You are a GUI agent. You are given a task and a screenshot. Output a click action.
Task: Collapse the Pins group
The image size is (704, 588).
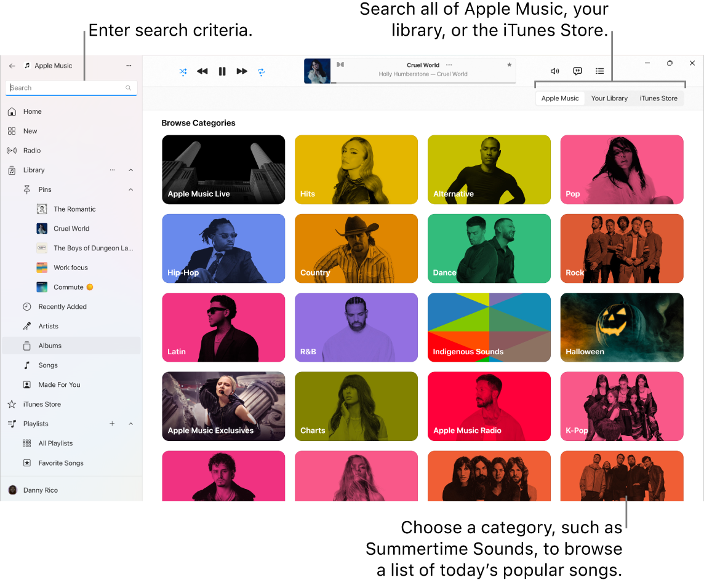click(130, 189)
